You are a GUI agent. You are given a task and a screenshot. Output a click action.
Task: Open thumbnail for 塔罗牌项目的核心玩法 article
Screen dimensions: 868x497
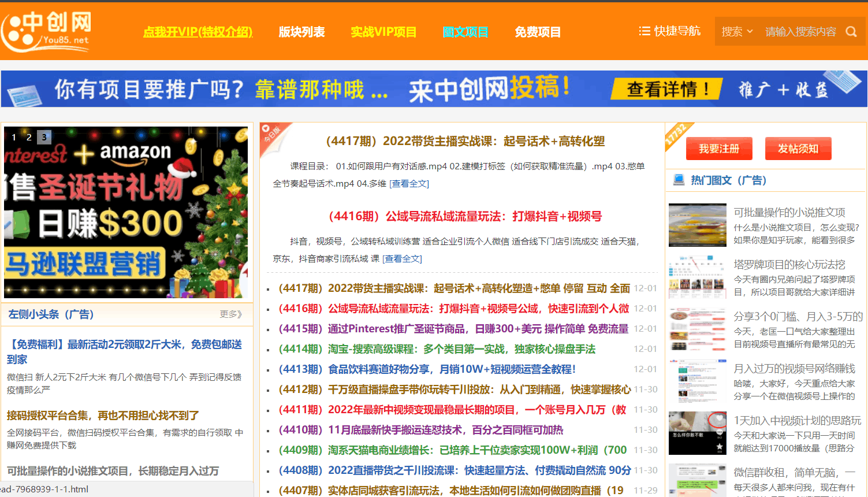pos(698,277)
